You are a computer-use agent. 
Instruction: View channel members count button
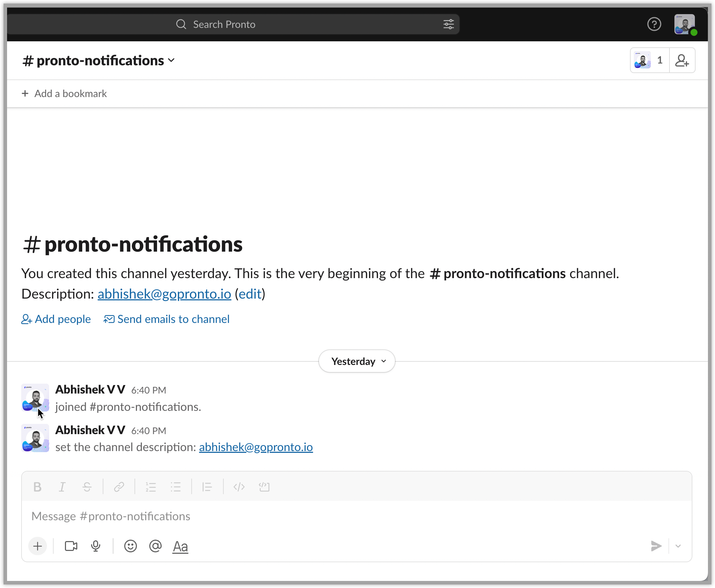click(650, 60)
